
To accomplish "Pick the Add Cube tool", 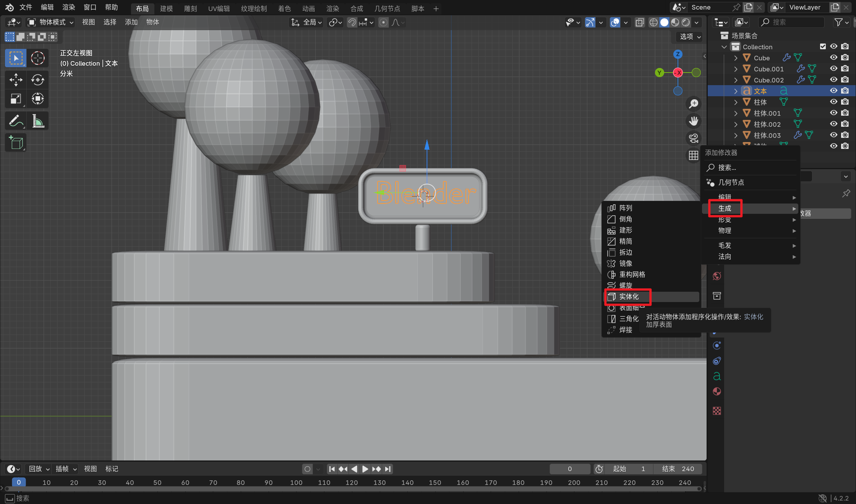I will click(x=16, y=143).
